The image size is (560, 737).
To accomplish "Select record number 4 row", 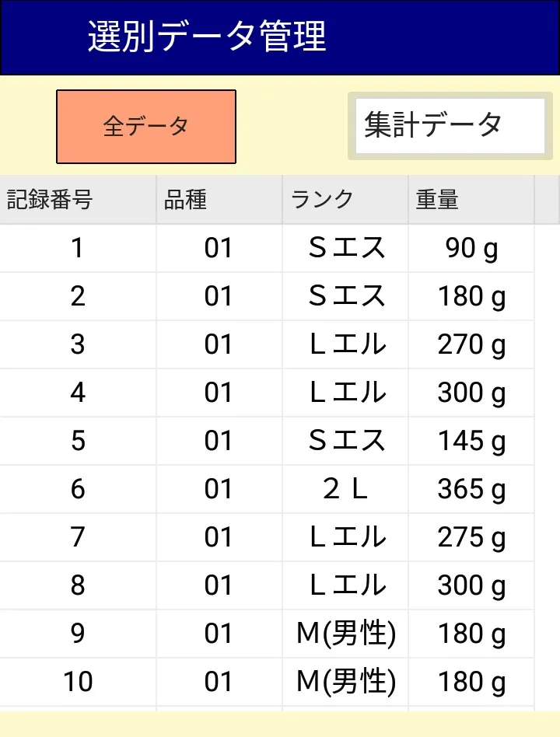I will click(77, 393).
